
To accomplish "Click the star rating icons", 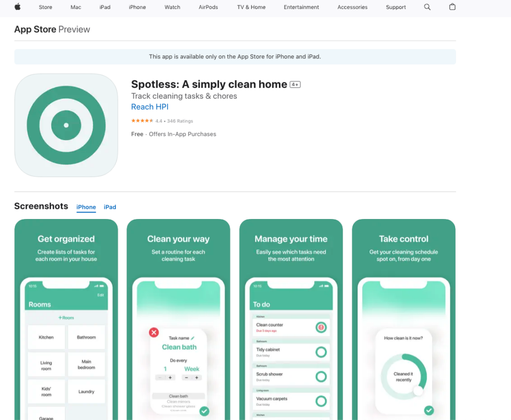I will [x=142, y=121].
